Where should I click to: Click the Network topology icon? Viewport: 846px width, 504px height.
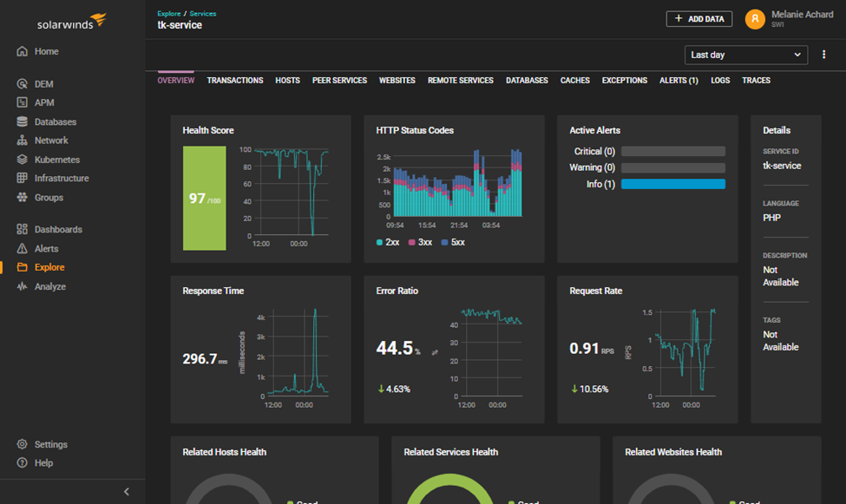pyautogui.click(x=22, y=141)
